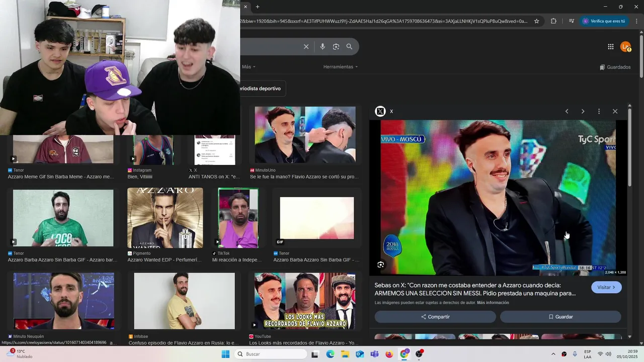Show the previous image in preview panel
Viewport: 644px width, 362px height.
[567, 111]
